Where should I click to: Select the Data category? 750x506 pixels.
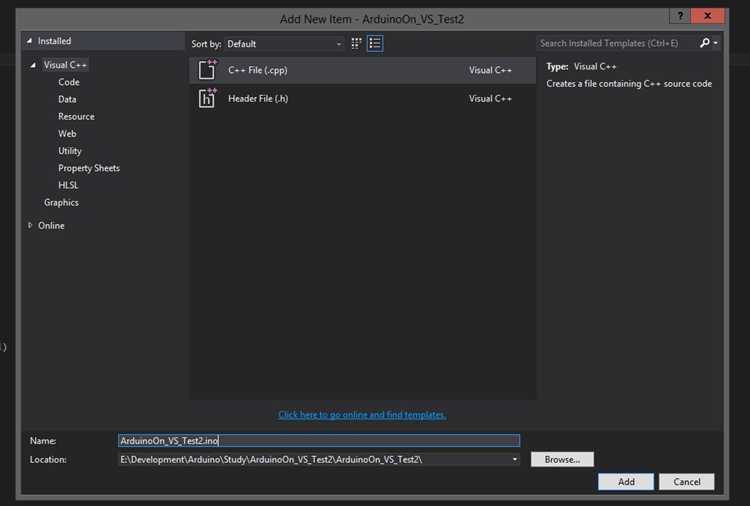(x=67, y=99)
